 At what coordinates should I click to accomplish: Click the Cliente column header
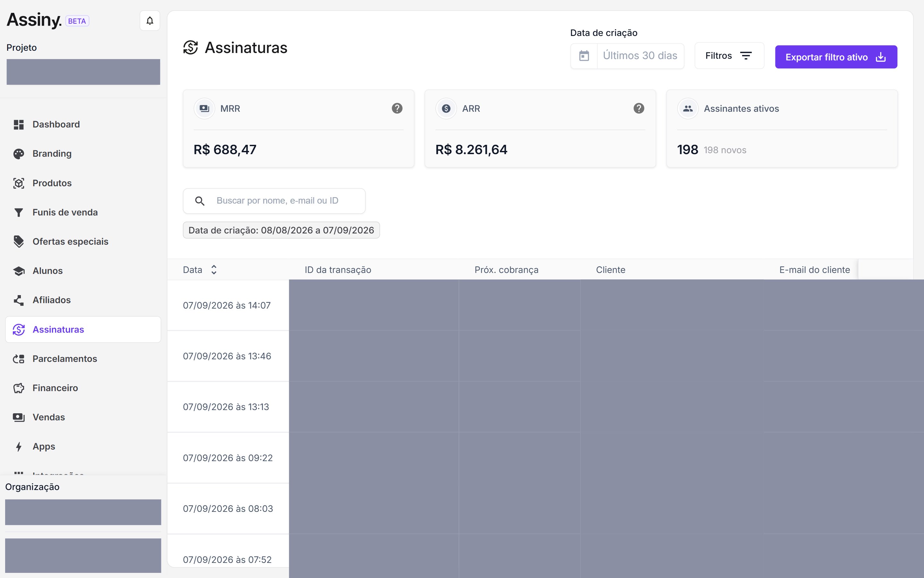pyautogui.click(x=611, y=270)
